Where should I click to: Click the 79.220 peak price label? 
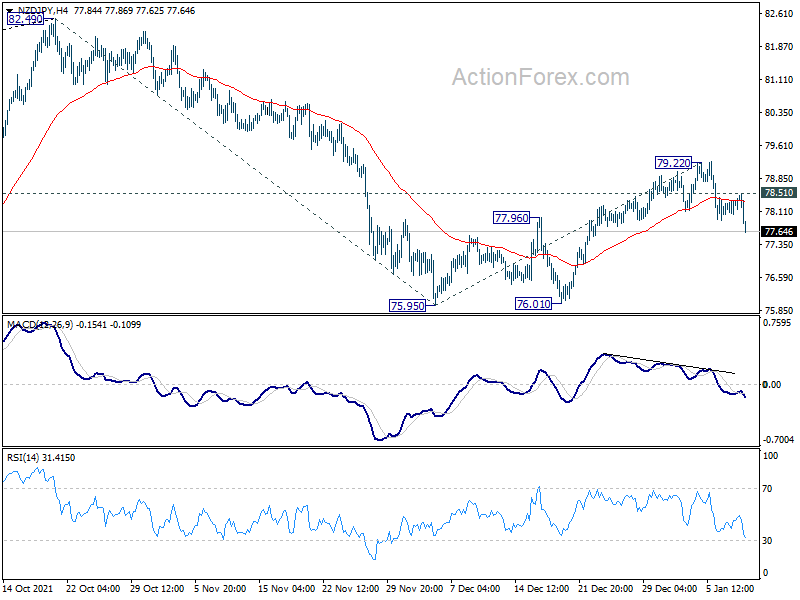[673, 163]
